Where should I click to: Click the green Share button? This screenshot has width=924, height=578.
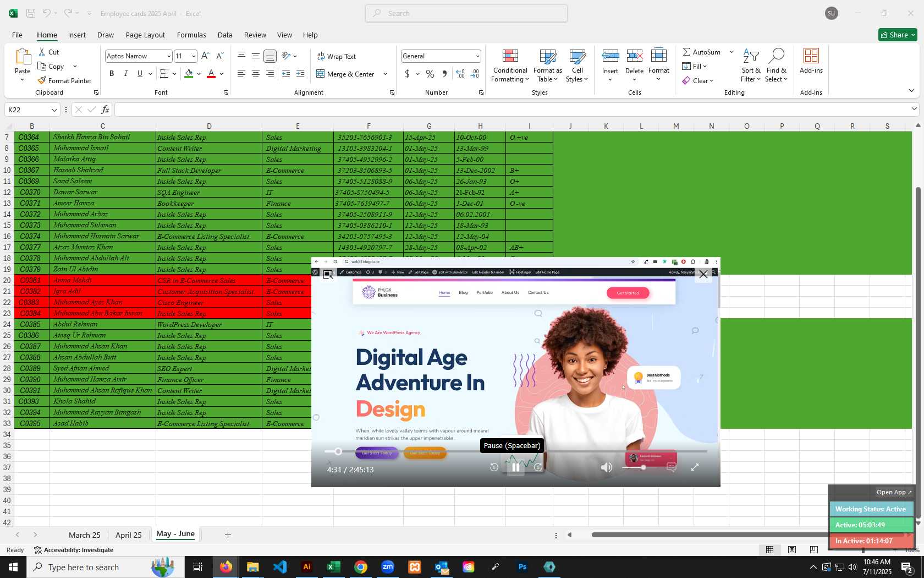(898, 35)
